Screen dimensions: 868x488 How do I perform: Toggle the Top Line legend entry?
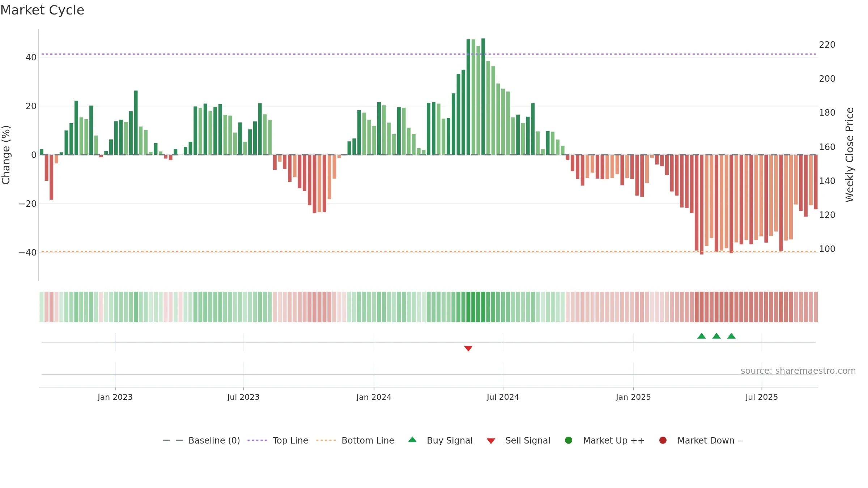point(278,440)
